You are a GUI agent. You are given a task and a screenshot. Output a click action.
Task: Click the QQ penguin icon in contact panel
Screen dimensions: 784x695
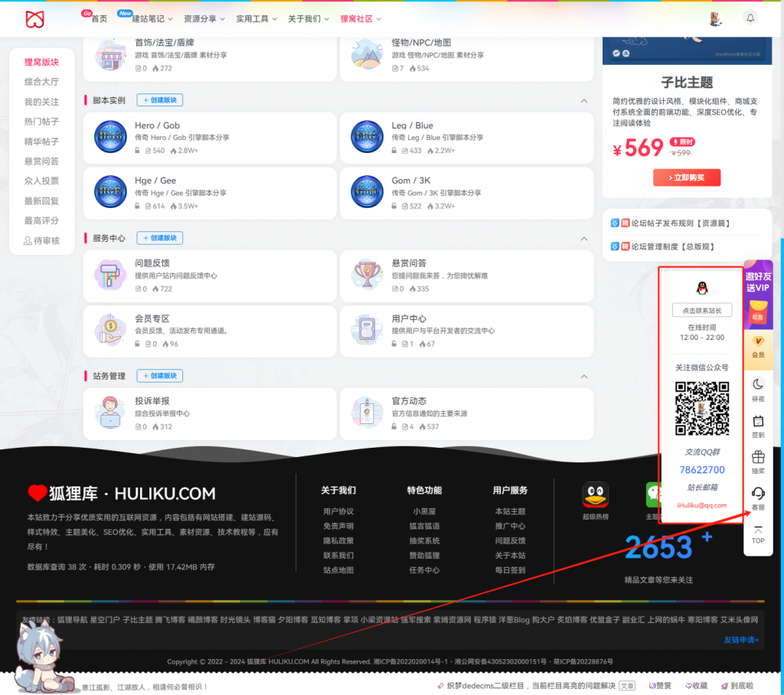pyautogui.click(x=701, y=289)
